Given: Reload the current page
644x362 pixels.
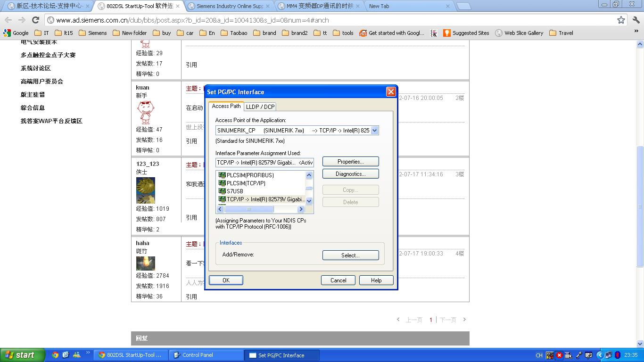Looking at the screenshot, I should (x=35, y=20).
